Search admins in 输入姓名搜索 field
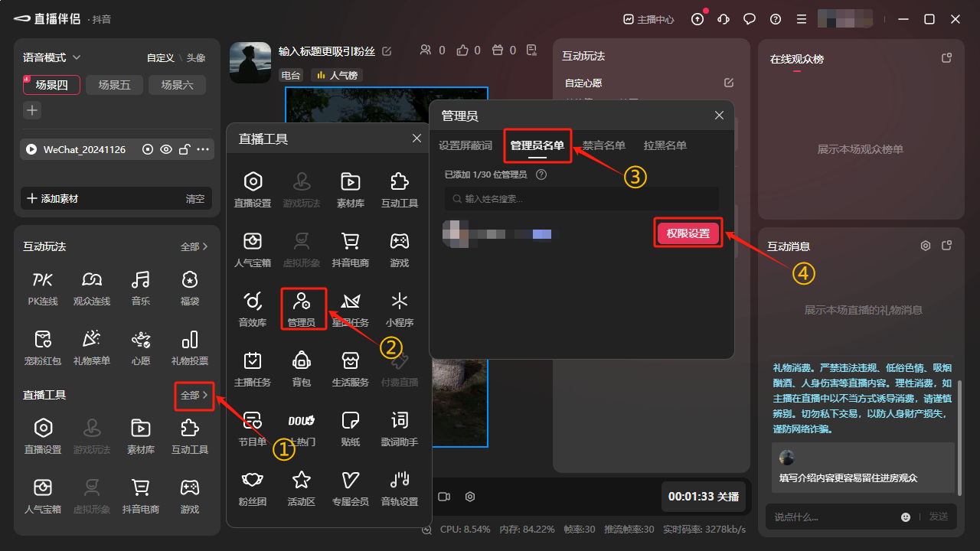 click(582, 198)
